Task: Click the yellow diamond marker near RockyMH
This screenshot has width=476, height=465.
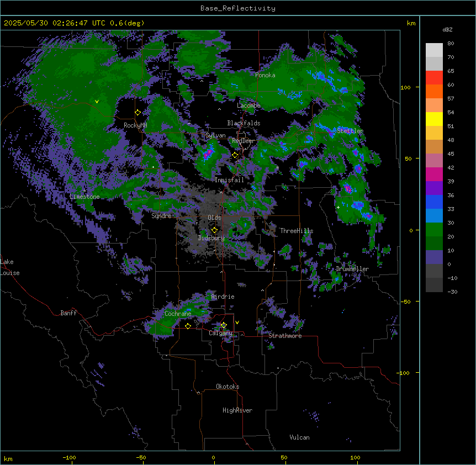Action: (x=138, y=113)
